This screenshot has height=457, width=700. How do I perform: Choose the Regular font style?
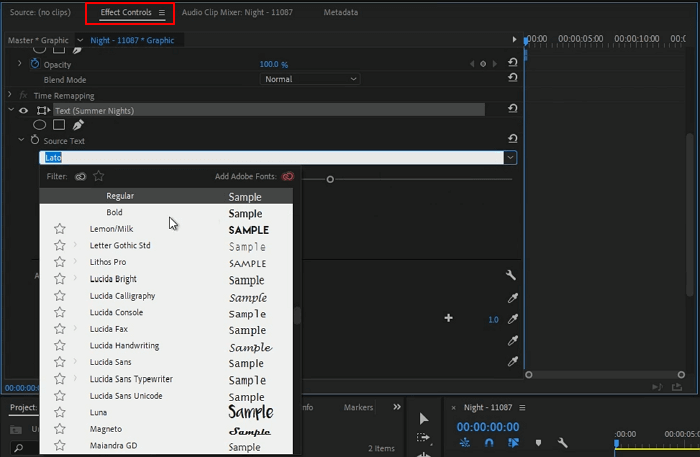tap(166, 196)
